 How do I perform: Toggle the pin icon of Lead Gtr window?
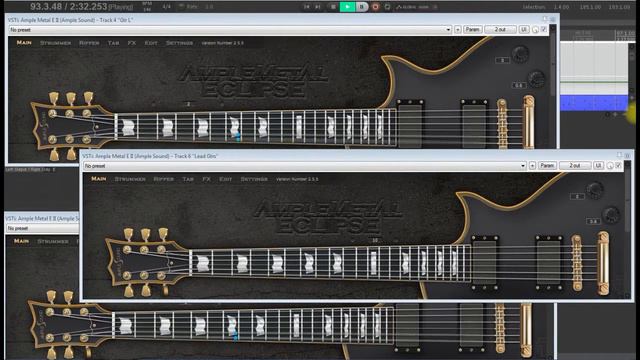pos(620,155)
